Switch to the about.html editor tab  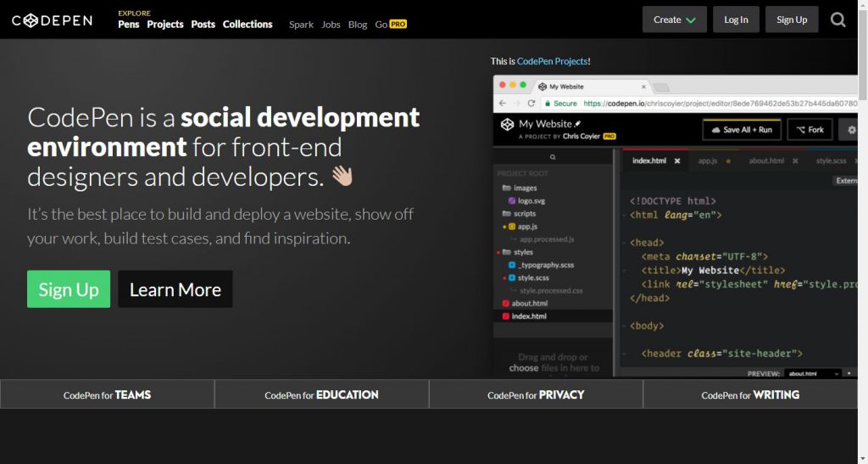(766, 160)
